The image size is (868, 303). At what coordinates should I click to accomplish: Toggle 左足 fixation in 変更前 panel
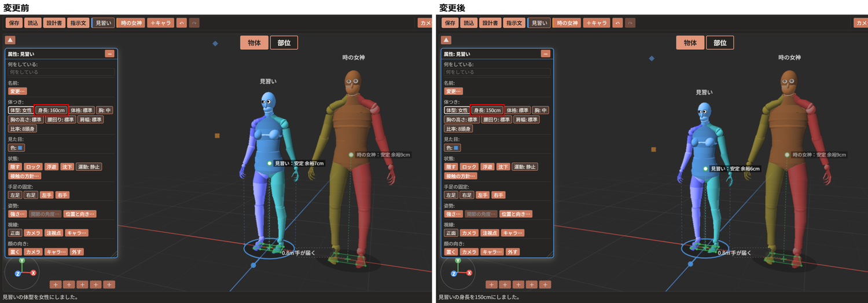click(x=14, y=195)
